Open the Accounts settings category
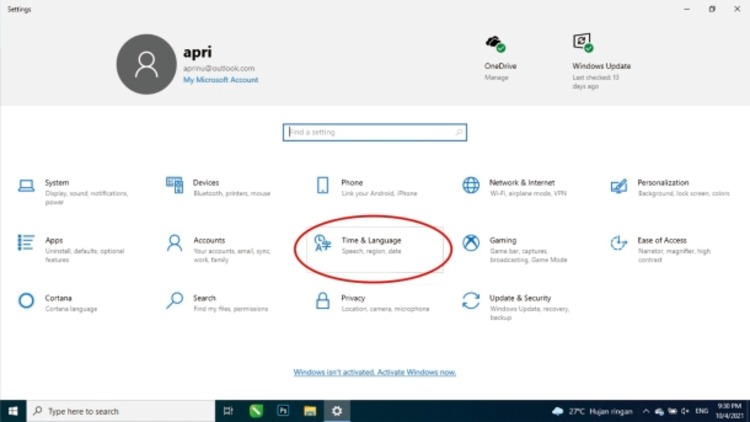 click(x=221, y=249)
